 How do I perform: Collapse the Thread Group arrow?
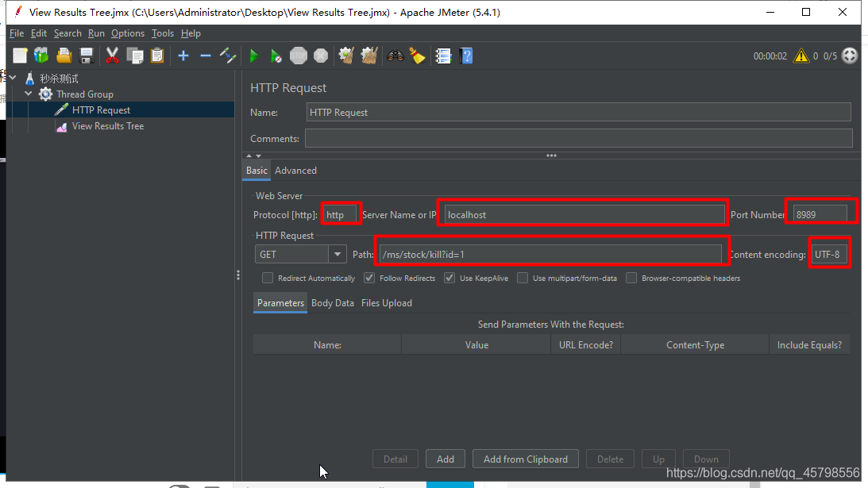click(29, 94)
